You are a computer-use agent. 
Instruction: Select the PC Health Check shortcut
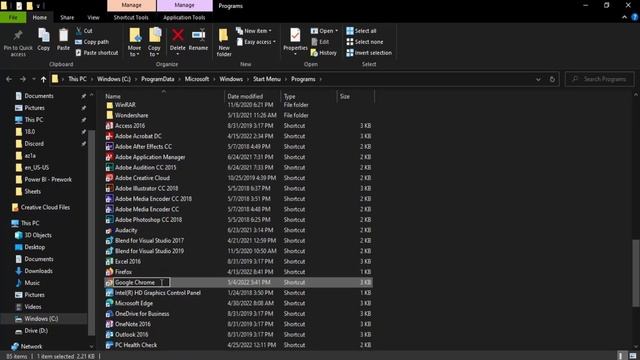[136, 345]
